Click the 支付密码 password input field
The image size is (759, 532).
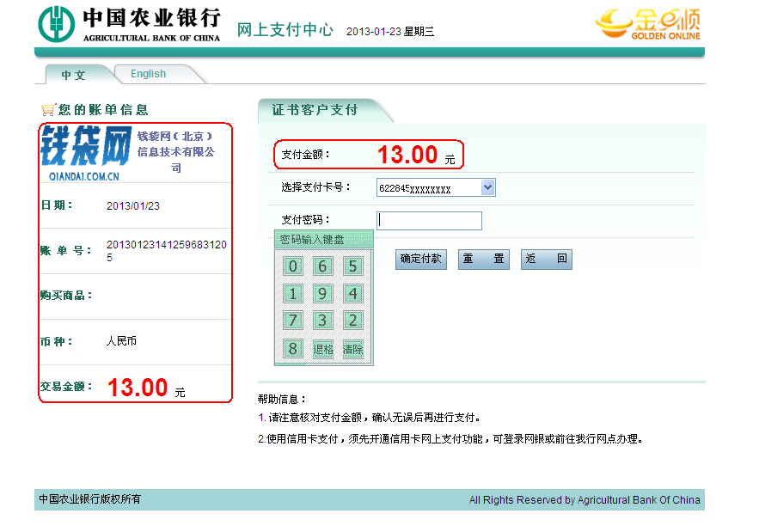click(x=429, y=220)
